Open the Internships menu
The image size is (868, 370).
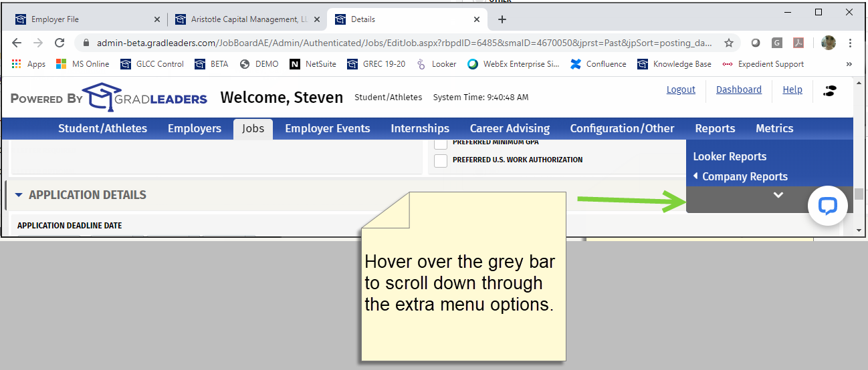(420, 128)
